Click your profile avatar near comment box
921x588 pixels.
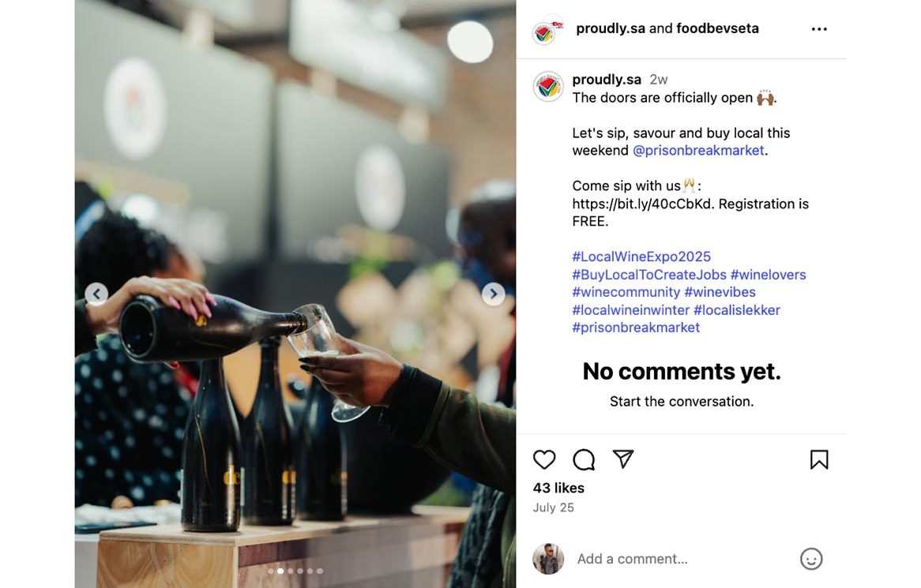[x=548, y=559]
